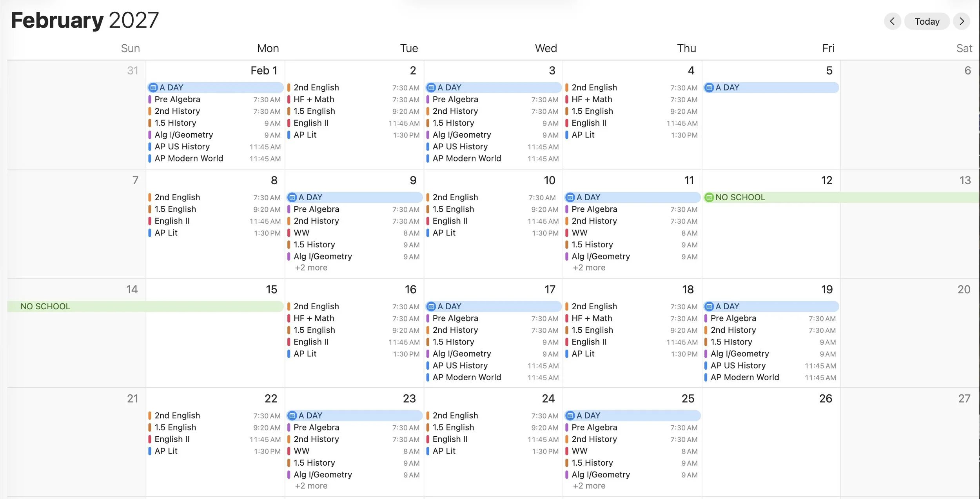980x499 pixels.
Task: Click the Today button
Action: click(x=927, y=21)
